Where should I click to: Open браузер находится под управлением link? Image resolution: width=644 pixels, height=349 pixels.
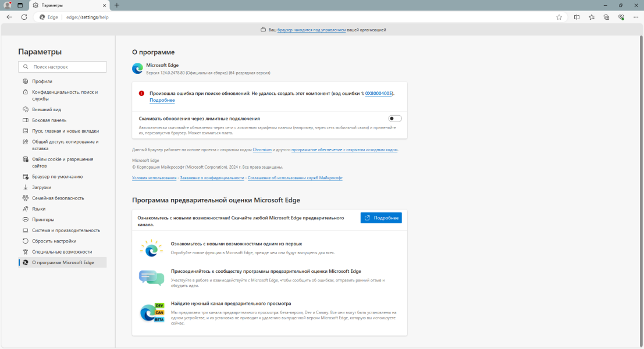311,30
